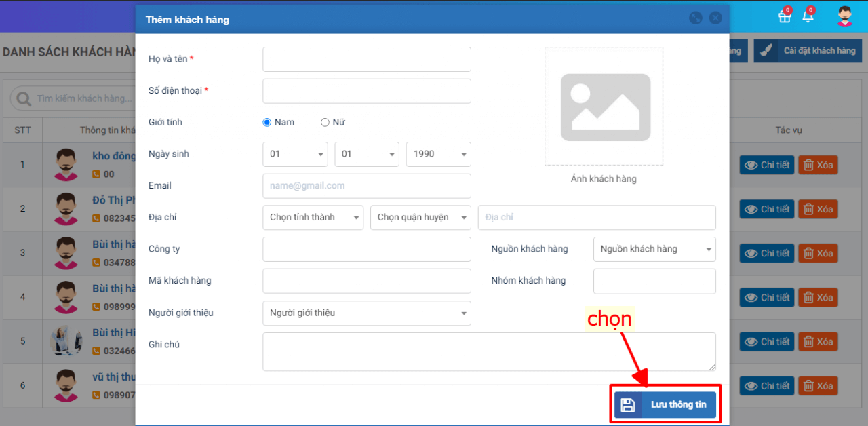Click Xóa button for customer row 6
This screenshot has width=868, height=426.
pos(818,386)
